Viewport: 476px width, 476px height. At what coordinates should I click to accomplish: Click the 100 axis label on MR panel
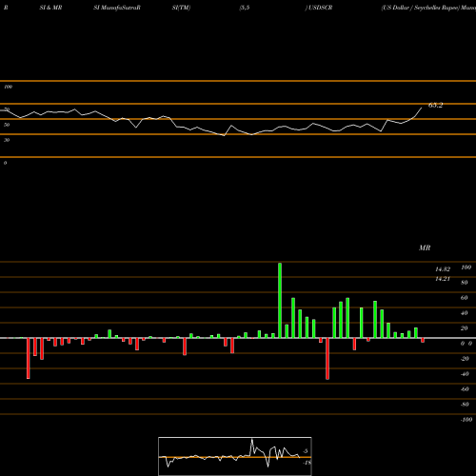tap(466, 268)
